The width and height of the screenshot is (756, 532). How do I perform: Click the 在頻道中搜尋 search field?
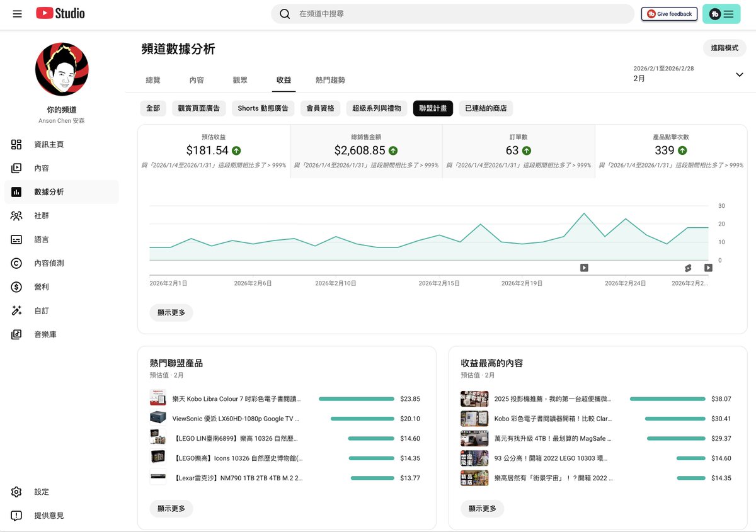pos(453,14)
